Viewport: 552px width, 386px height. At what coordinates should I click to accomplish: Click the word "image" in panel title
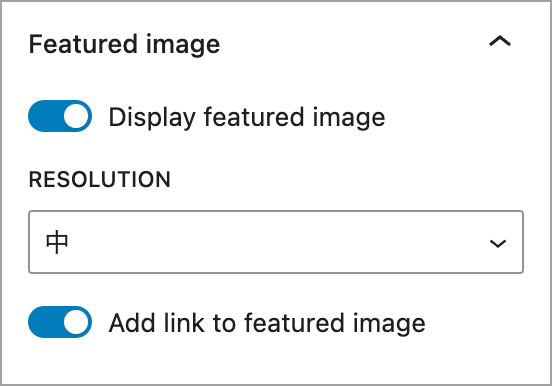click(x=183, y=45)
